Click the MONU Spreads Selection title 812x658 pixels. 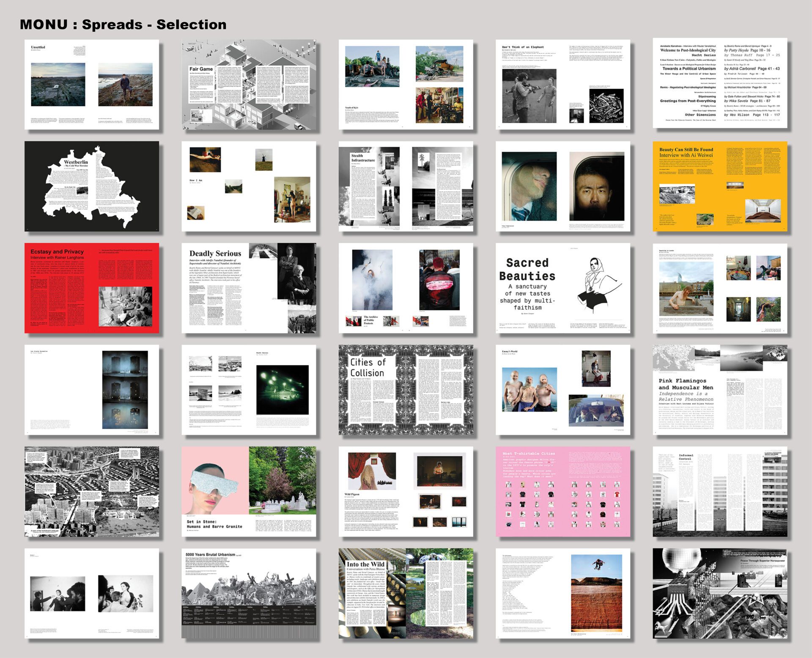[x=123, y=25]
